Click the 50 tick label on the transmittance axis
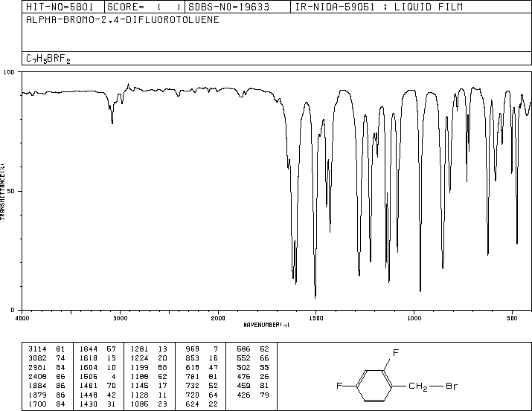 pos(11,191)
